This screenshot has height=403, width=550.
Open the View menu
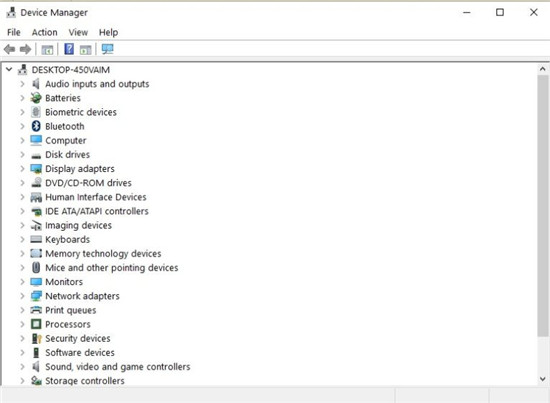click(x=78, y=32)
